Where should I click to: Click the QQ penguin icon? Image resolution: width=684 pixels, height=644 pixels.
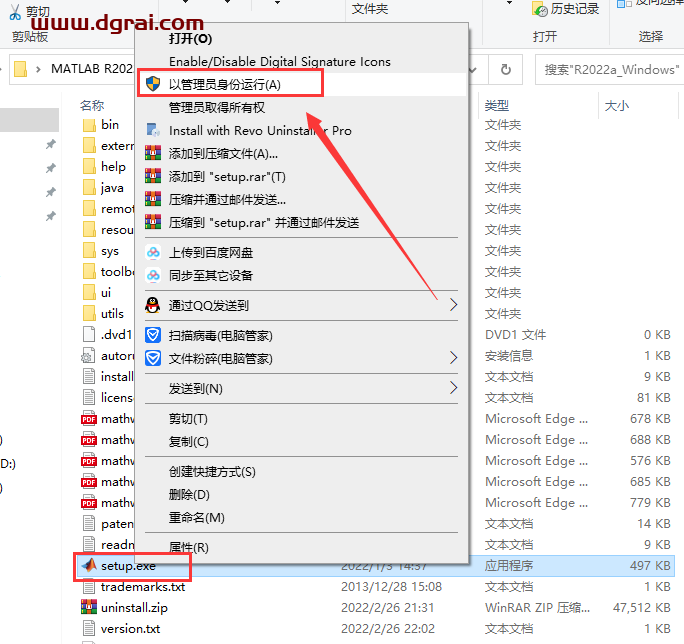tap(153, 305)
